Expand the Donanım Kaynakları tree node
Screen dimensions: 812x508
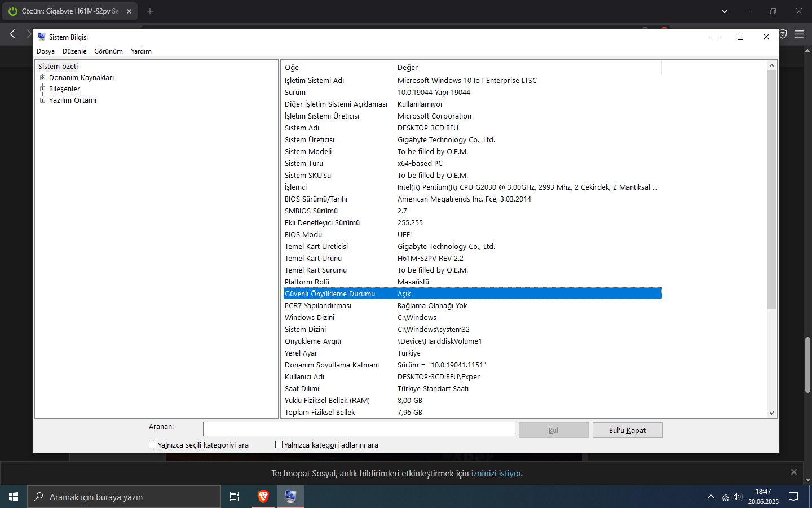pos(42,78)
